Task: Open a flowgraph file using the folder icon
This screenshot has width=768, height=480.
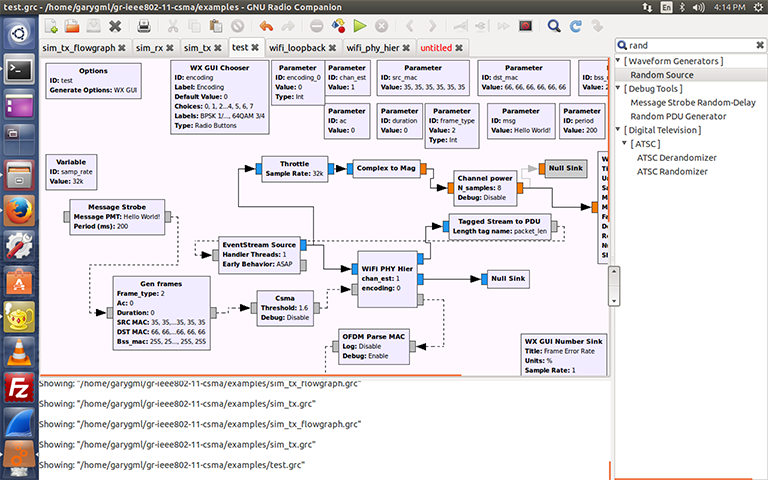Action: (x=73, y=25)
